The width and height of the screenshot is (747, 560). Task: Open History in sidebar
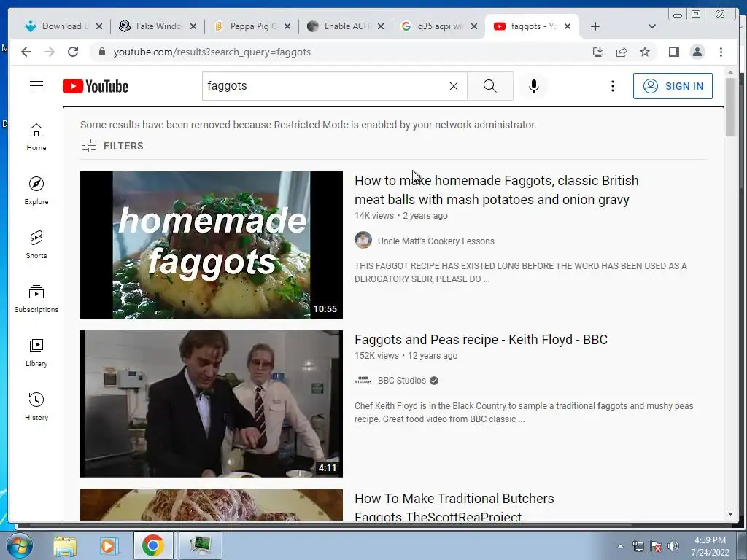tap(36, 406)
